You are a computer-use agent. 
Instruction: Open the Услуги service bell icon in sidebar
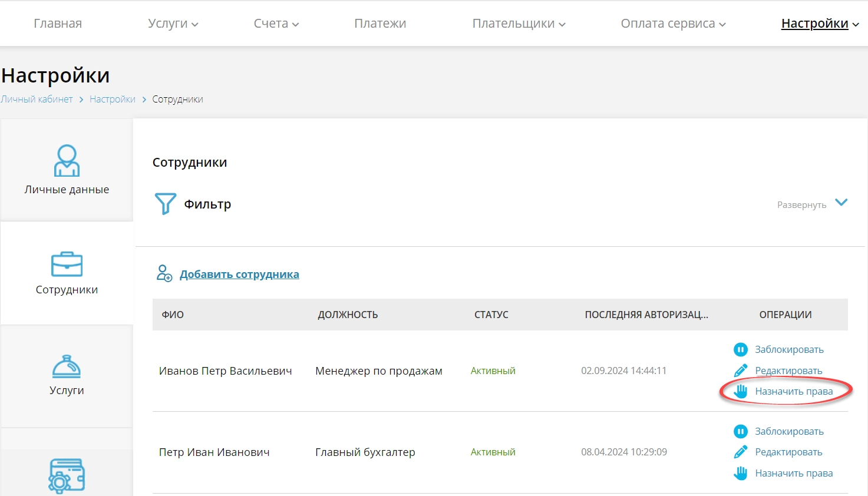coord(67,366)
